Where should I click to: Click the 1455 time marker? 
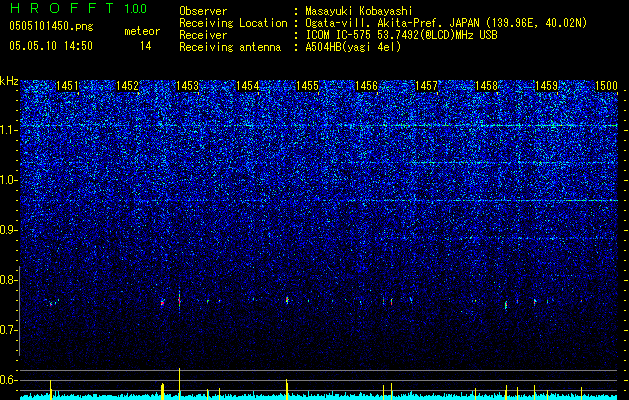(x=307, y=85)
